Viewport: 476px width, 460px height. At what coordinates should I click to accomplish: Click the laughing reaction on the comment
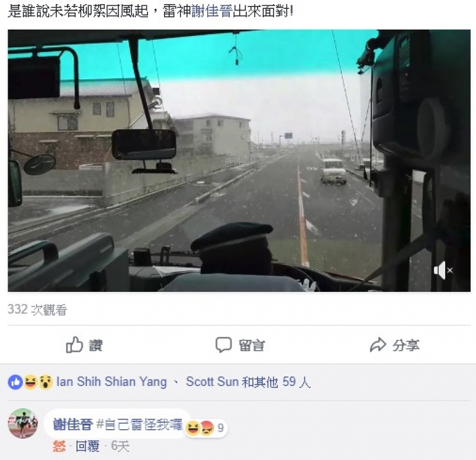pos(193,428)
